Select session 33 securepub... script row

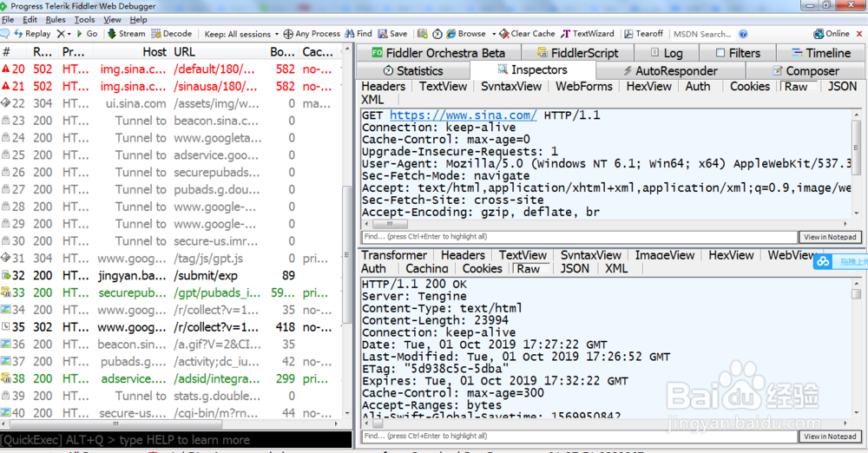coord(171,292)
